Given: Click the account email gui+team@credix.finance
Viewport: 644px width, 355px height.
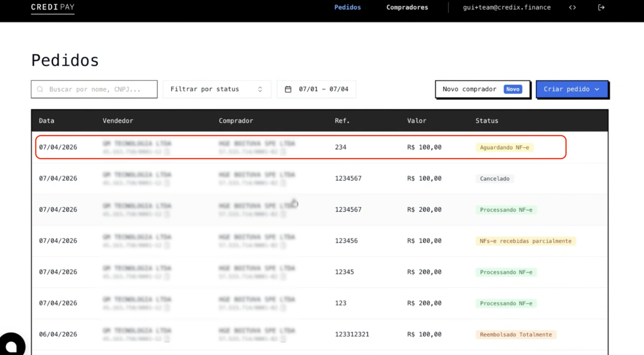Looking at the screenshot, I should tap(506, 8).
